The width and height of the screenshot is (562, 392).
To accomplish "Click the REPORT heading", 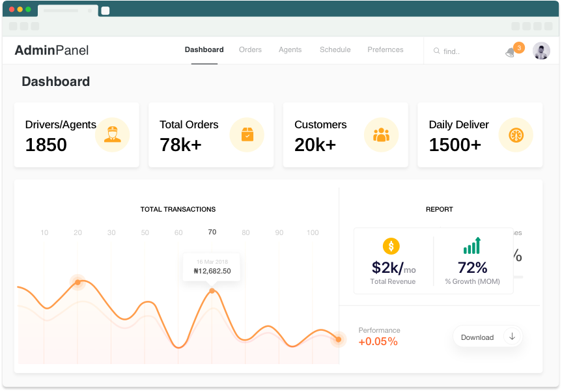I will [x=439, y=209].
